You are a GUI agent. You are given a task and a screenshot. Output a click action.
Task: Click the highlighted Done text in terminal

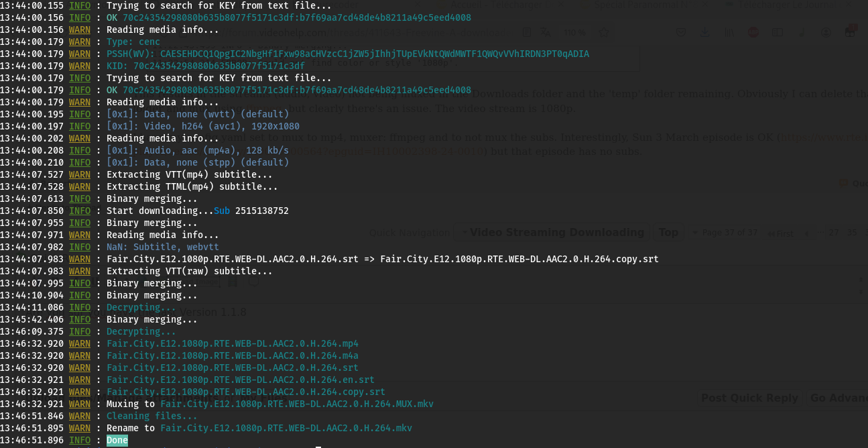pos(117,441)
